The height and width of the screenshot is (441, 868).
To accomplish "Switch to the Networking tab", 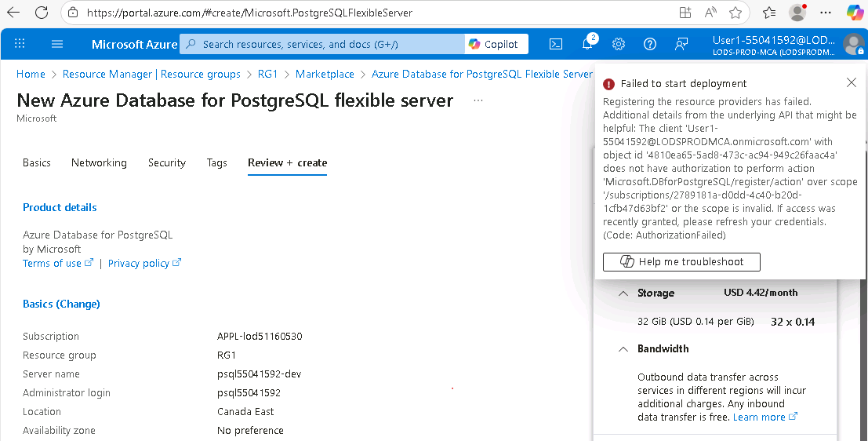I will click(x=99, y=163).
